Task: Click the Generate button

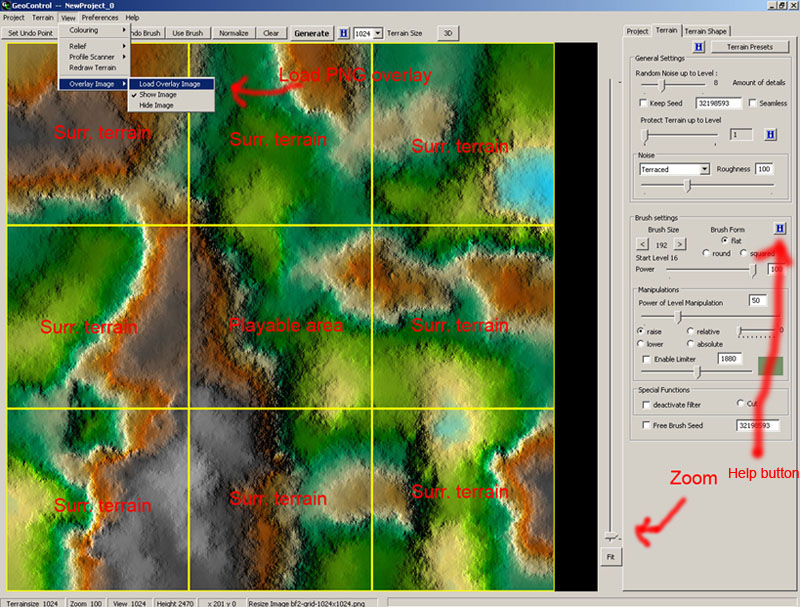Action: [x=311, y=33]
